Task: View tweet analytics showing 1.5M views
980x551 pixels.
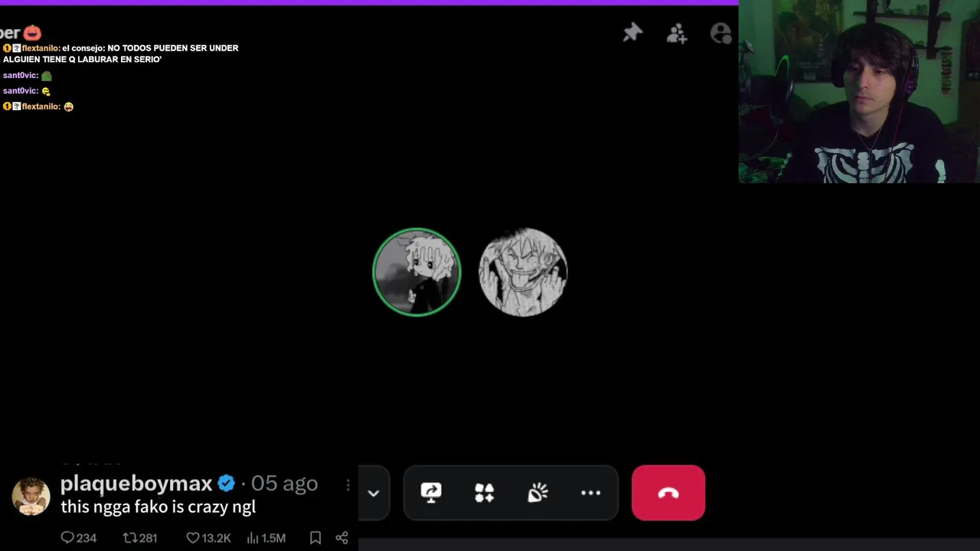Action: [266, 538]
